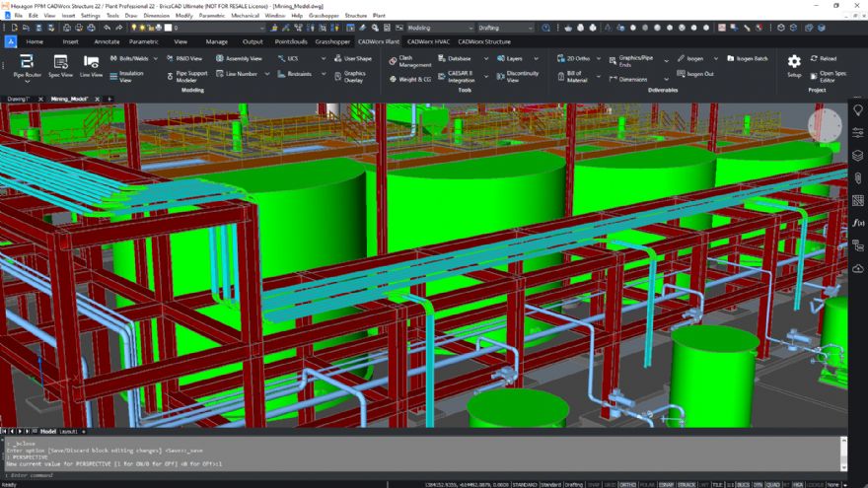Open Spec Editor
This screenshot has height=488, width=868.
click(829, 77)
